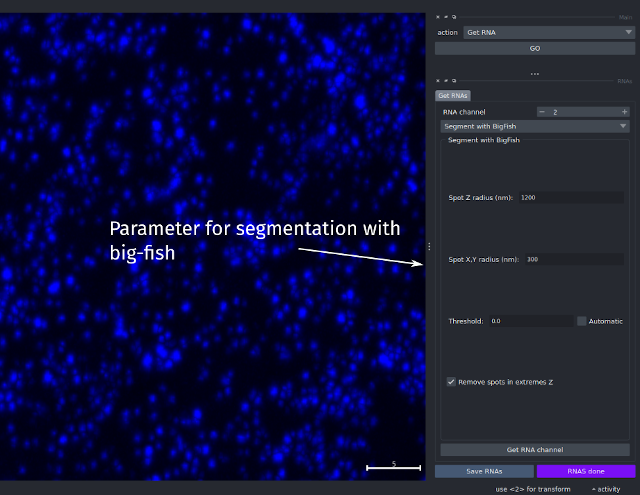Decrease RNA channel with minus button

pyautogui.click(x=542, y=112)
